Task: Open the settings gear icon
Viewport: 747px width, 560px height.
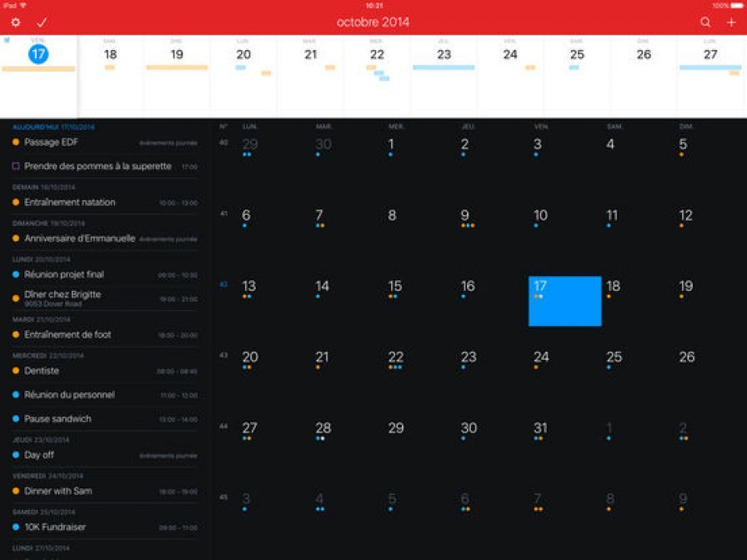Action: [x=15, y=22]
